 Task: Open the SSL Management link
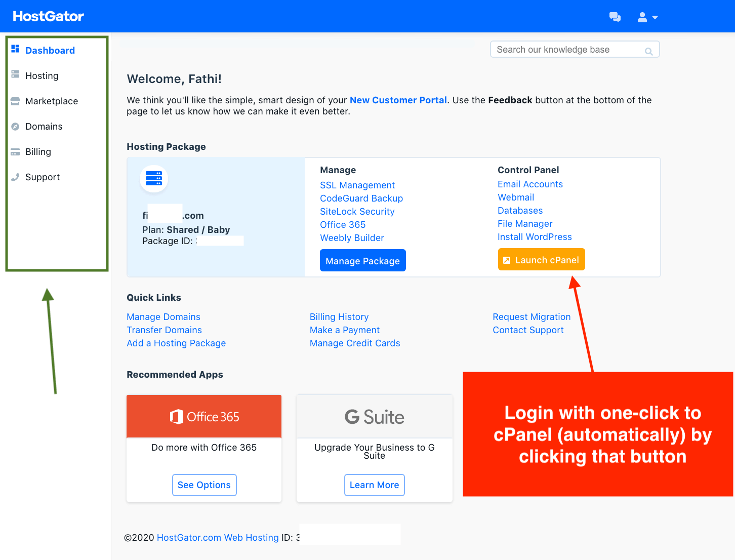coord(357,185)
